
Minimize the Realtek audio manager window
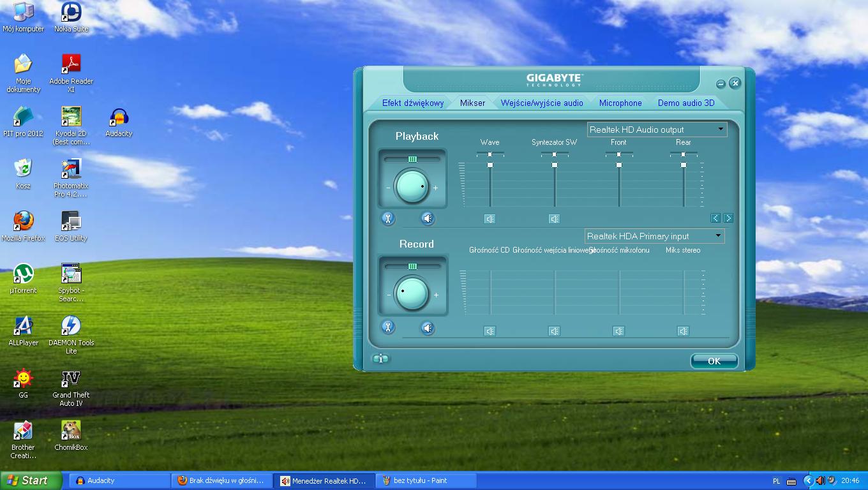[721, 84]
